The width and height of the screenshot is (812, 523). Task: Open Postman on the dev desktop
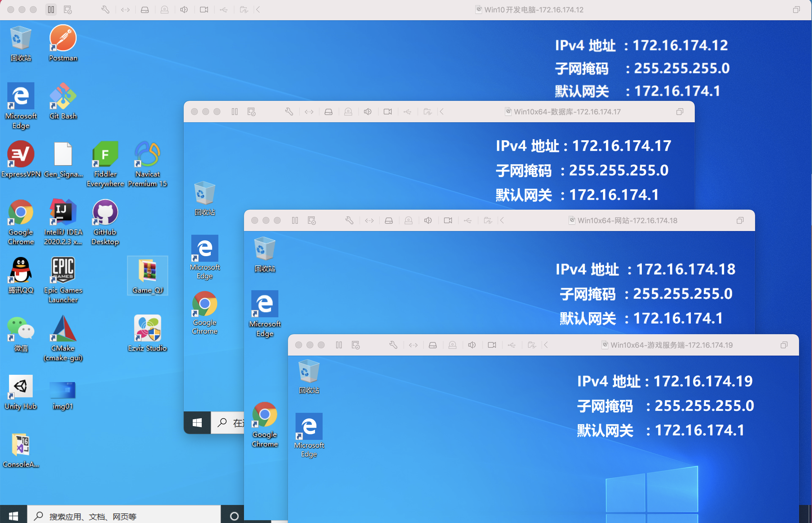[x=63, y=38]
